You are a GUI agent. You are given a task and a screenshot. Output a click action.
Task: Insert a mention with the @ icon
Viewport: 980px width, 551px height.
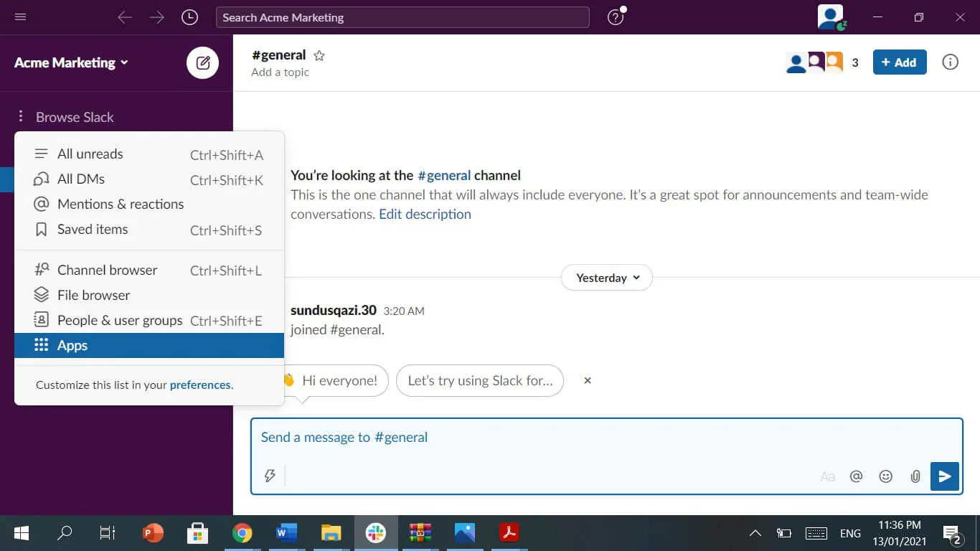click(x=856, y=476)
